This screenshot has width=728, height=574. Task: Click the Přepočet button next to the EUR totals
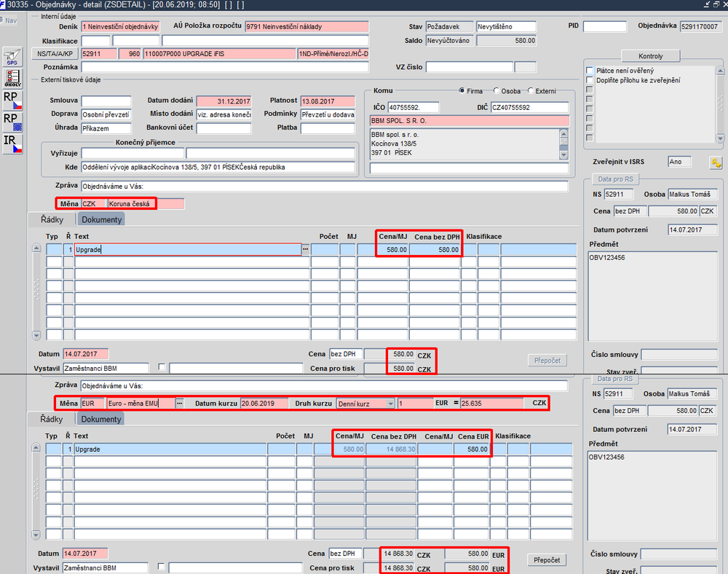coord(547,560)
